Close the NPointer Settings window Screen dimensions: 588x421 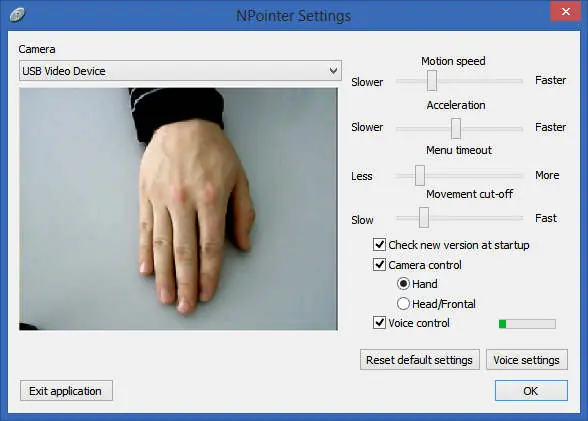[566, 11]
